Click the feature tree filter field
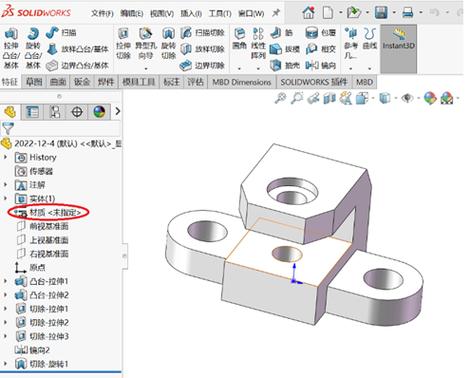Viewport: 471px width, 378px height. 61,128
